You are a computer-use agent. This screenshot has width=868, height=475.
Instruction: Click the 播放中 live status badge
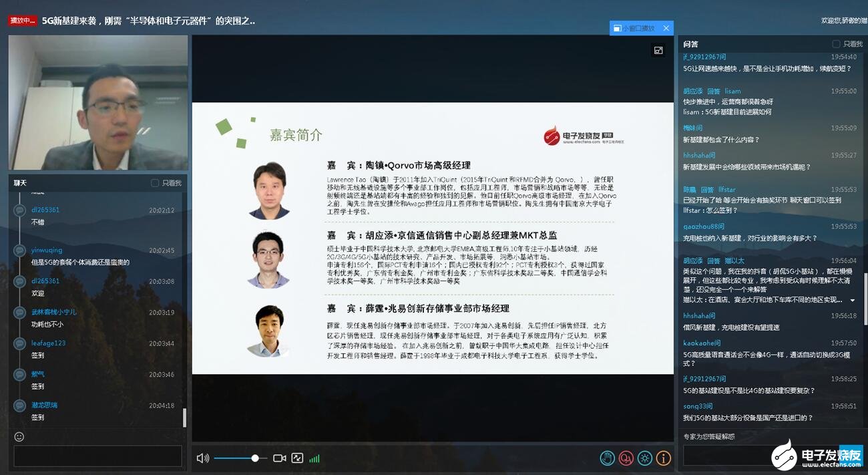coord(23,21)
